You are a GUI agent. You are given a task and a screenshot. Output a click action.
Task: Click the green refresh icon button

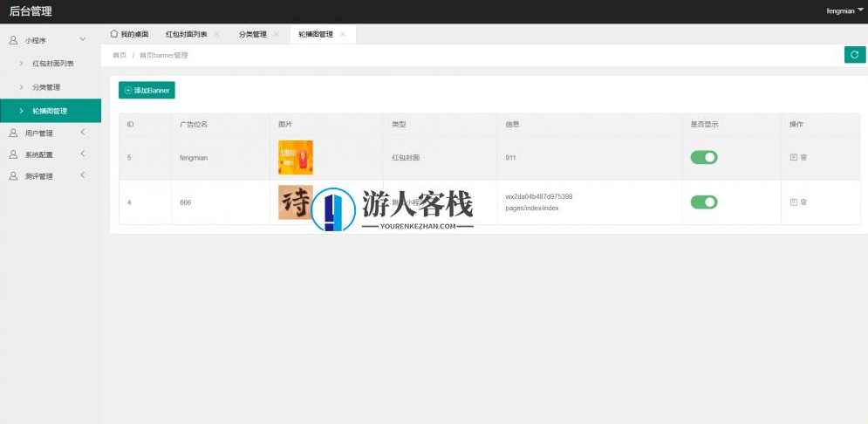(x=855, y=55)
